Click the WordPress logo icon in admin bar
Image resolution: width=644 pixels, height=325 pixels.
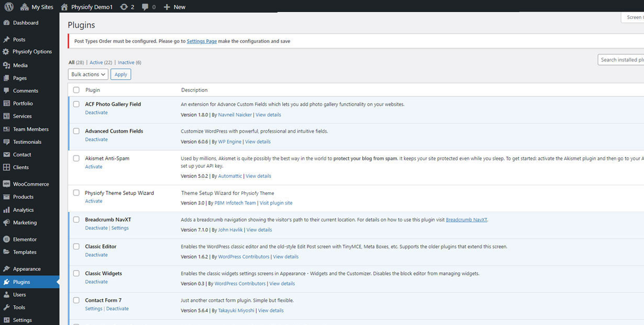coord(9,7)
